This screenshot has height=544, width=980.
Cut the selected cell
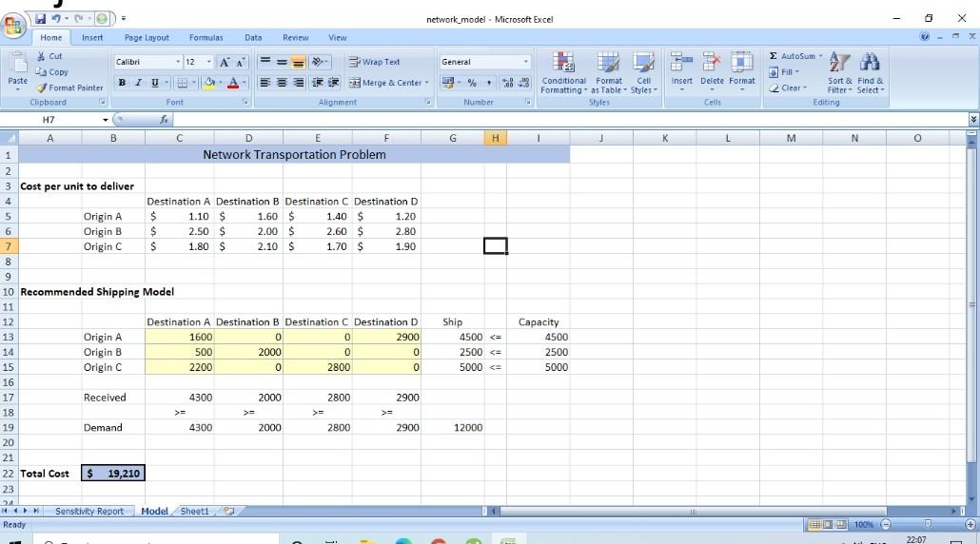pos(49,56)
